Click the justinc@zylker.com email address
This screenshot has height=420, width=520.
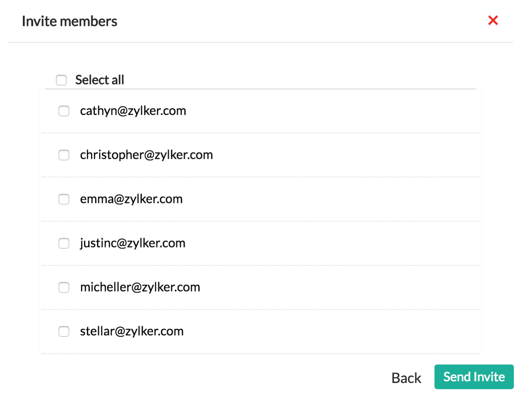coord(133,243)
